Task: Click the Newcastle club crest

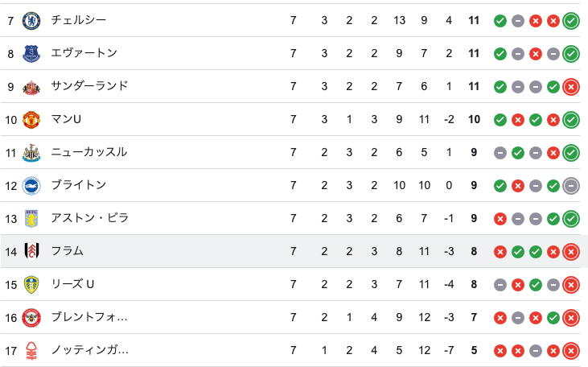Action: (31, 152)
